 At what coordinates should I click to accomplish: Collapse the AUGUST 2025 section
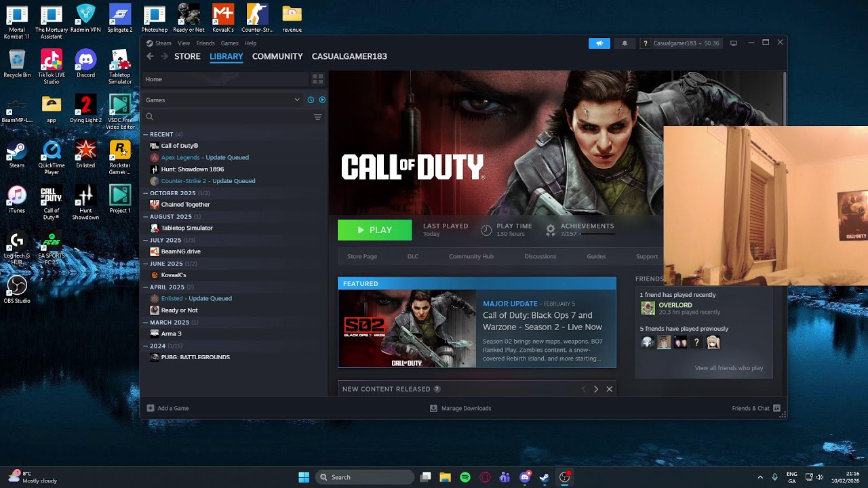pos(146,217)
